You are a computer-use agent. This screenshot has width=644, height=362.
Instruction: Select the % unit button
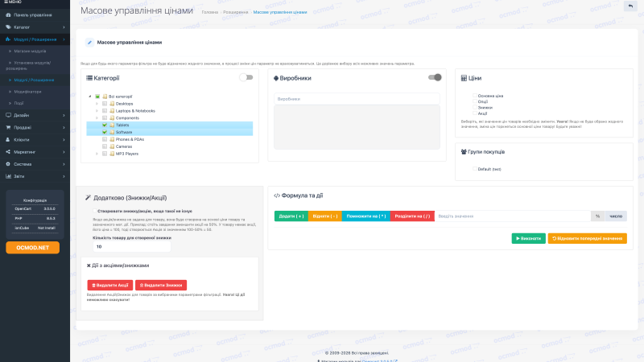597,216
